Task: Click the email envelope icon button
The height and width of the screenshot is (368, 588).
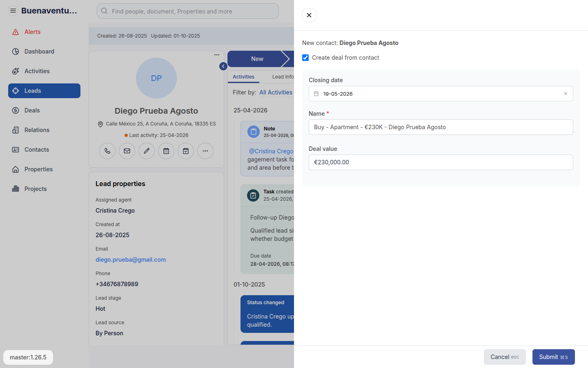Action: (127, 151)
